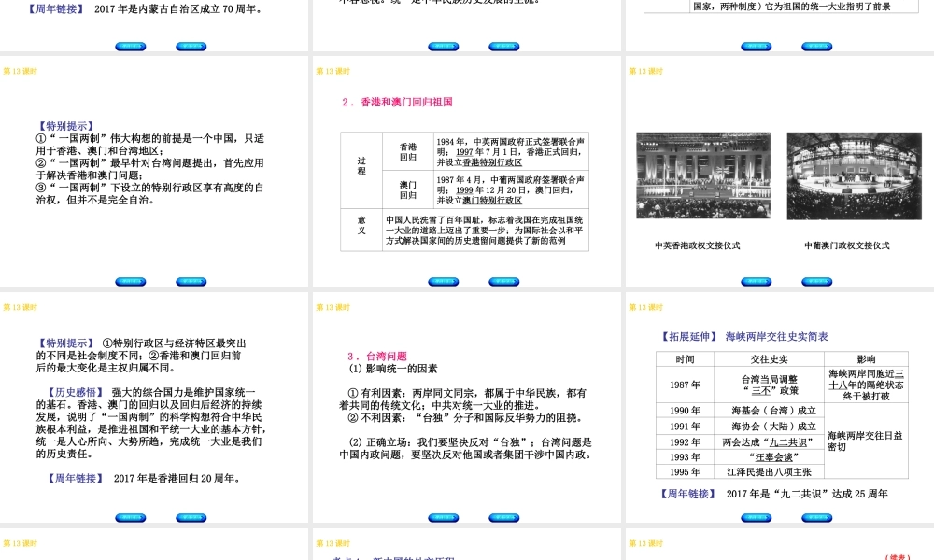The image size is (934, 560).
Task: Click left blue button on 香港和澳门回归祖国 slide
Action: pyautogui.click(x=444, y=282)
